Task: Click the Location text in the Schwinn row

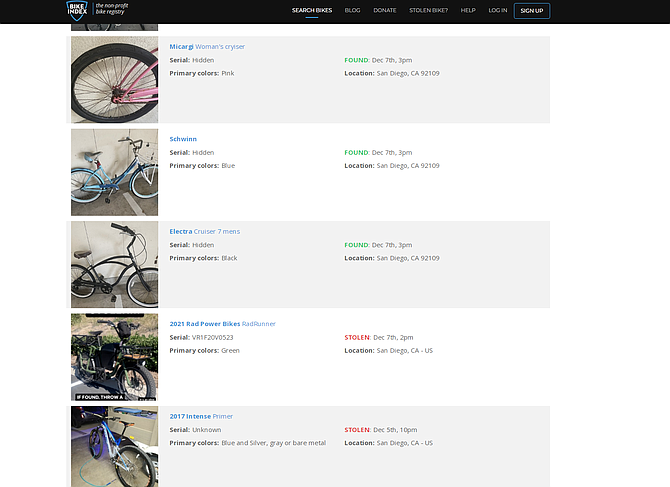Action: point(392,166)
